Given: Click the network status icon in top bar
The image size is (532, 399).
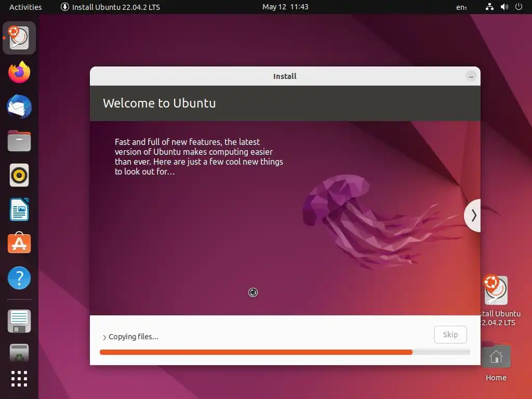Looking at the screenshot, I should (x=489, y=7).
